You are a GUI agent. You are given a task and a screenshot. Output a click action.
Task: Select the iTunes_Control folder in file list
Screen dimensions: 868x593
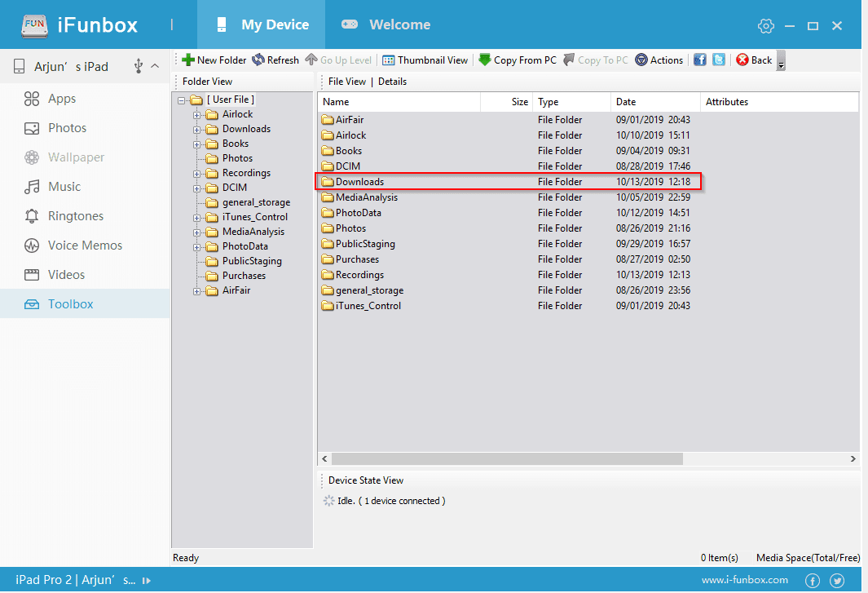(x=509, y=306)
